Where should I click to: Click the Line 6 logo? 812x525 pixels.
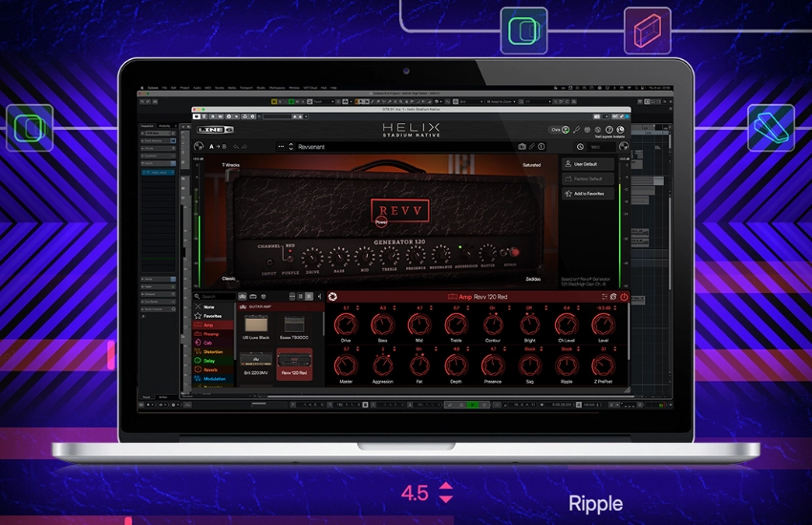coord(216,129)
